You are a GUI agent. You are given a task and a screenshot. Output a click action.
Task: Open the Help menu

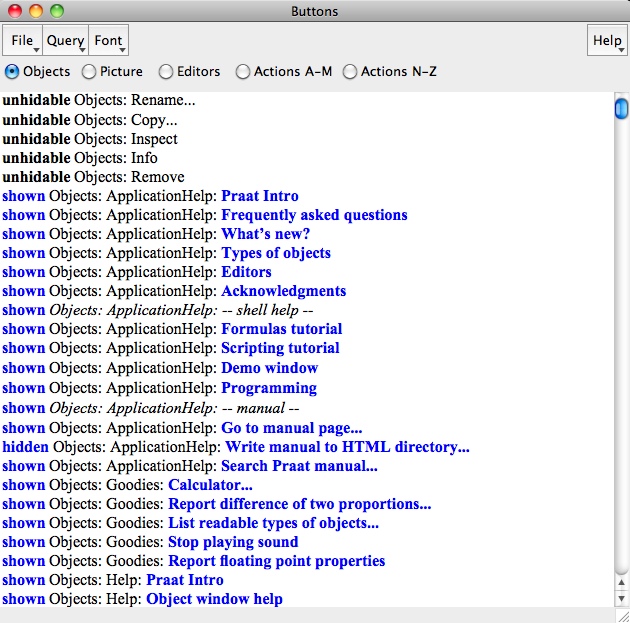pyautogui.click(x=607, y=41)
